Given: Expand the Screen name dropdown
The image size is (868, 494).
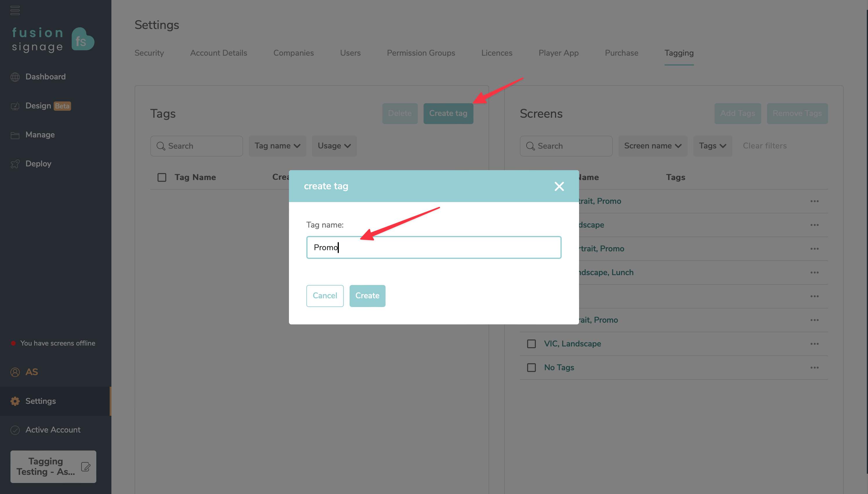Looking at the screenshot, I should [x=652, y=146].
